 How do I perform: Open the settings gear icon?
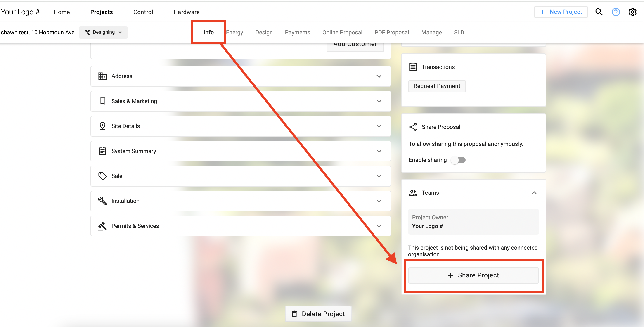pos(632,12)
